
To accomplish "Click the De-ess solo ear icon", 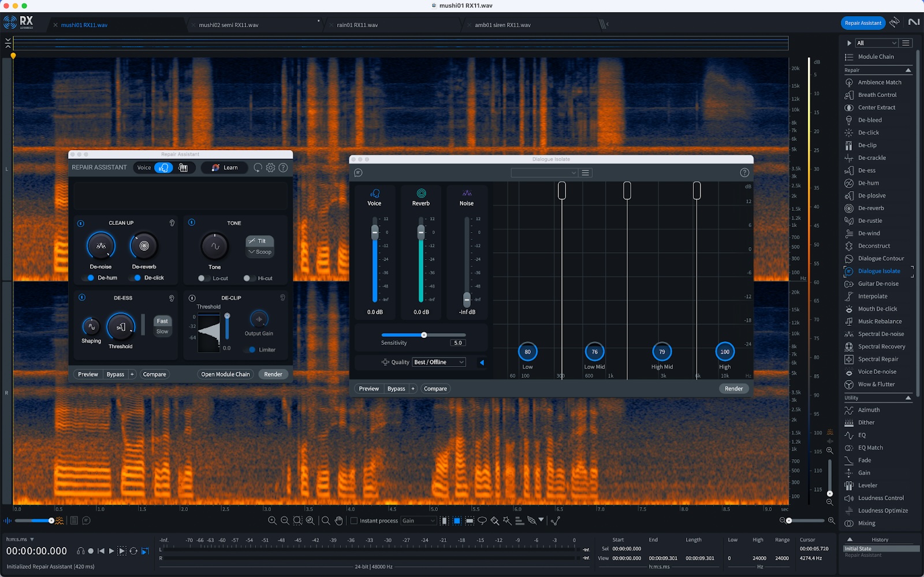I will coord(172,298).
